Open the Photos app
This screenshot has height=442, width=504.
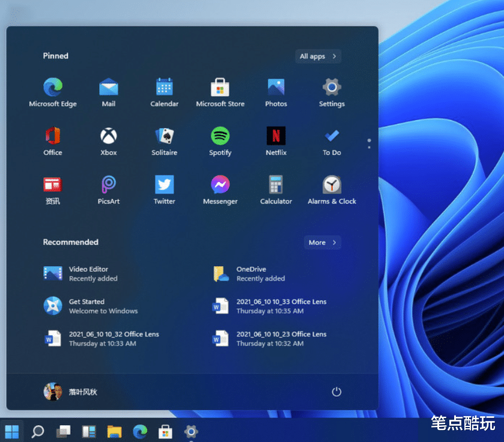[276, 87]
